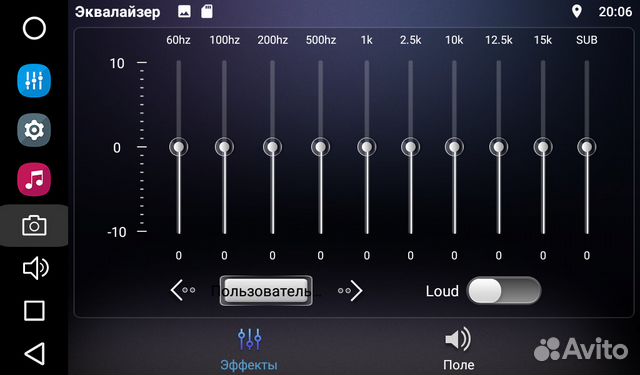Switch to the Поле tab
The width and height of the screenshot is (640, 375).
point(458,350)
